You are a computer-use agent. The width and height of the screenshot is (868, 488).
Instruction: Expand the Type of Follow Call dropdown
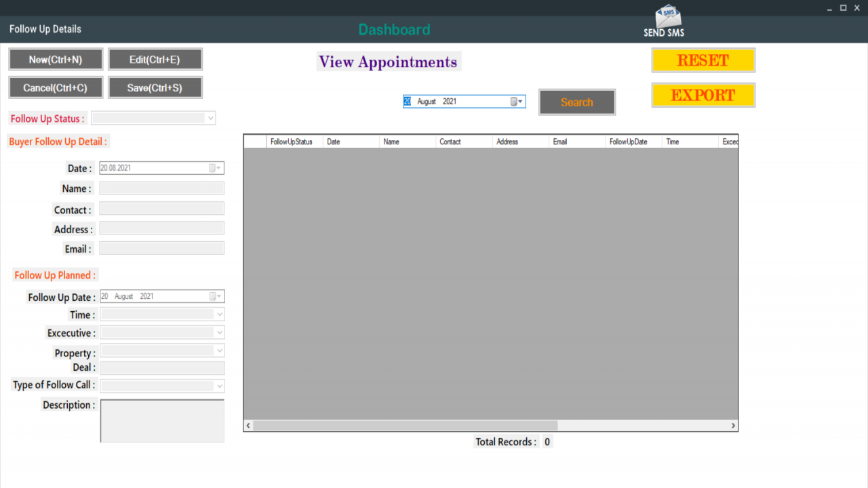[219, 386]
